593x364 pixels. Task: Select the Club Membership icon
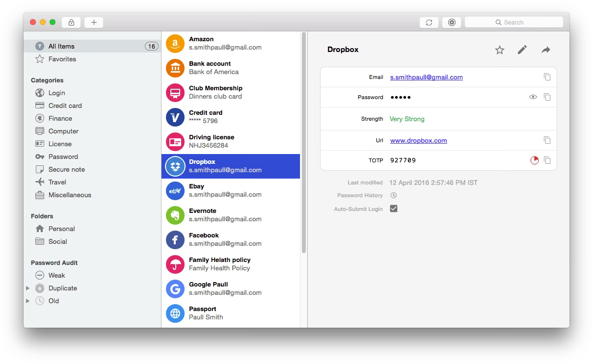click(x=175, y=93)
